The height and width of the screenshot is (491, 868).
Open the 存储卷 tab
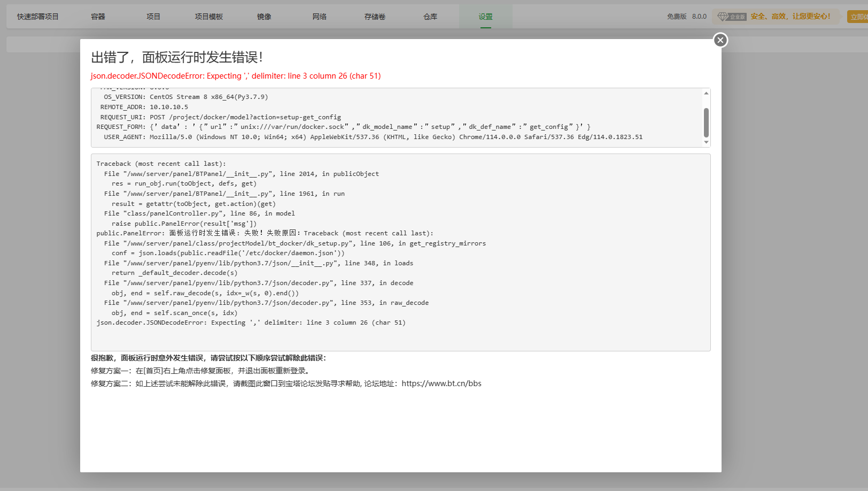point(375,17)
